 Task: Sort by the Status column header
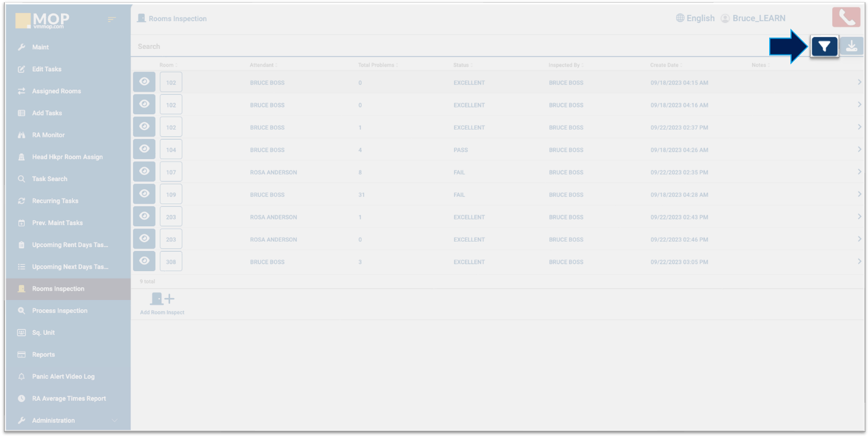click(x=461, y=65)
